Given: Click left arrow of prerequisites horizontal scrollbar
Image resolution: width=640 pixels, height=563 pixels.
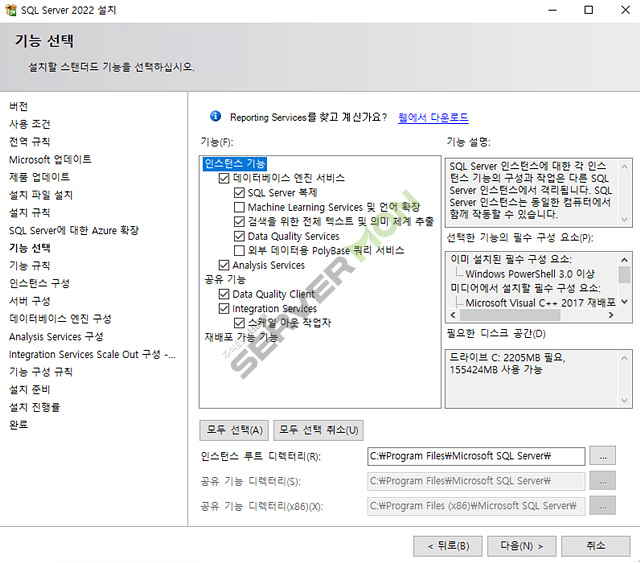Looking at the screenshot, I should click(x=453, y=315).
